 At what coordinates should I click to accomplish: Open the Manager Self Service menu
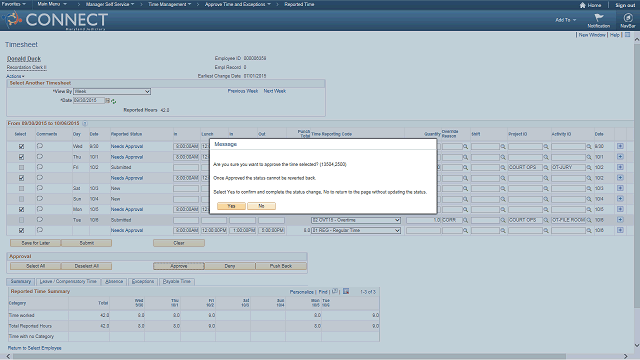(x=109, y=4)
